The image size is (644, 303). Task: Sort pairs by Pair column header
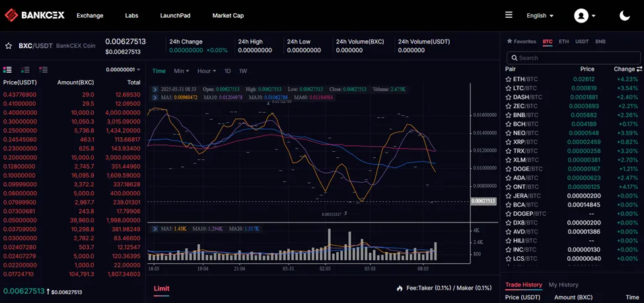(x=511, y=69)
